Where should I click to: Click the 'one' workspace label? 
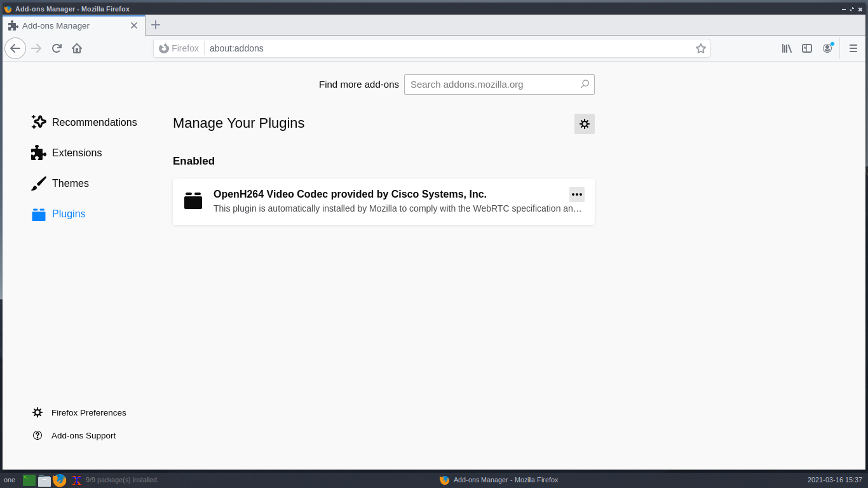pyautogui.click(x=10, y=480)
